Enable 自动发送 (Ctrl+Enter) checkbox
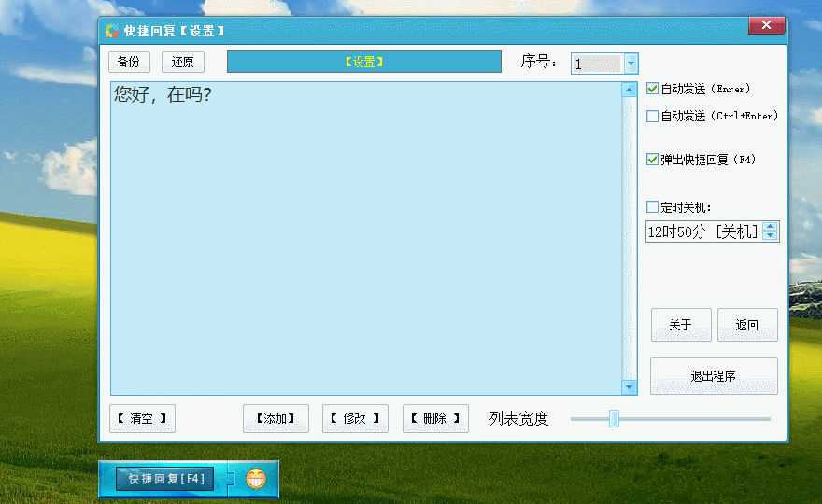This screenshot has height=504, width=822. pos(652,116)
